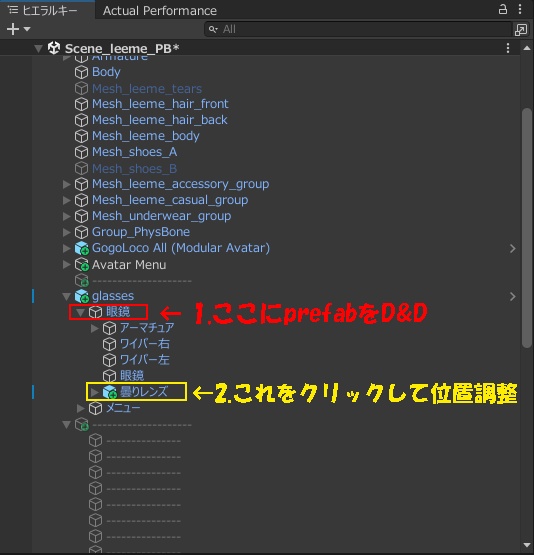
Task: Open the glasses prefab via its right arrow
Action: (x=512, y=297)
